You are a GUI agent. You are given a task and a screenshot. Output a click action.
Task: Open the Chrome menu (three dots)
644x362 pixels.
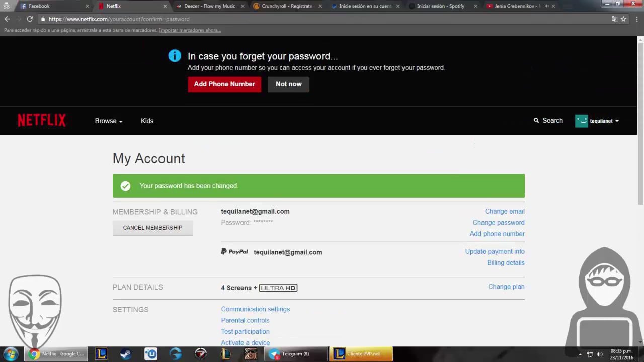click(637, 19)
